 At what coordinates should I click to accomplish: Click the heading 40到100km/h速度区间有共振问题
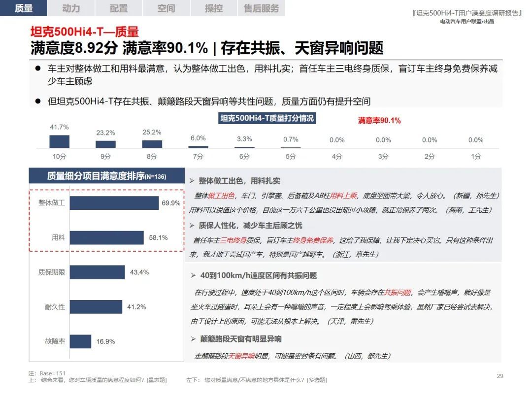coord(259,275)
